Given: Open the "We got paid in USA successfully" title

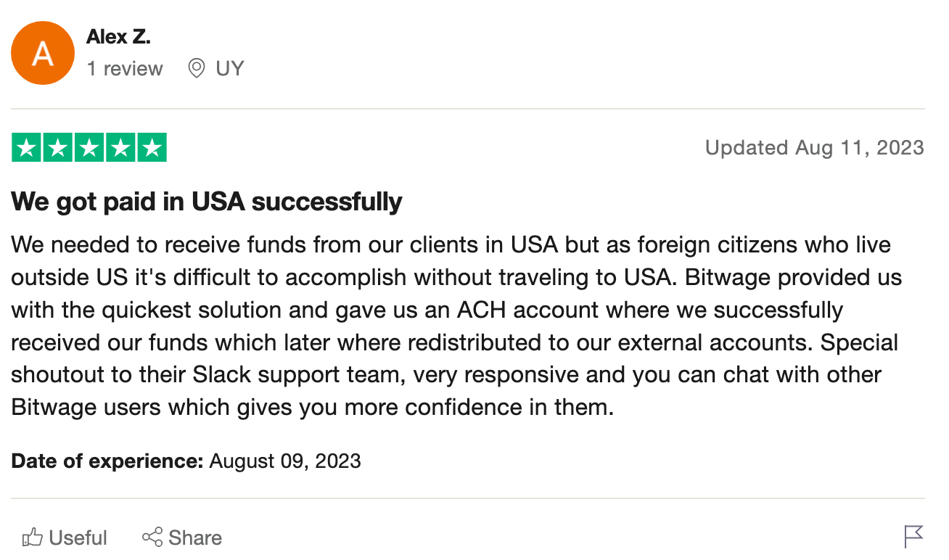Looking at the screenshot, I should [207, 202].
